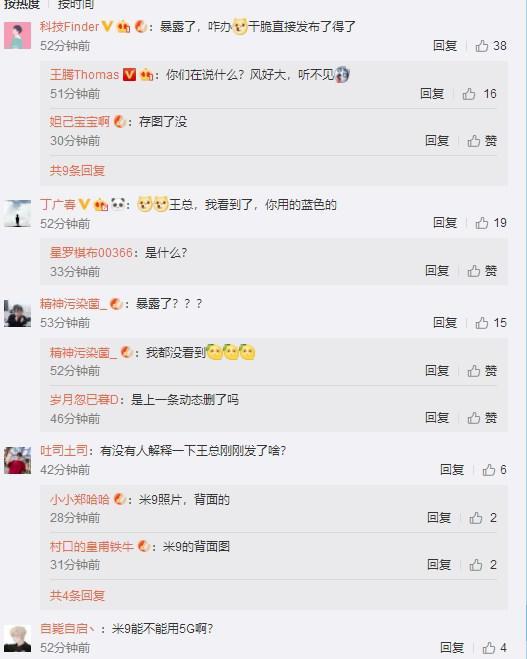This screenshot has height=659, width=527.
Task: Like 小小郑哈哈's reply about 米9照片
Action: point(482,518)
